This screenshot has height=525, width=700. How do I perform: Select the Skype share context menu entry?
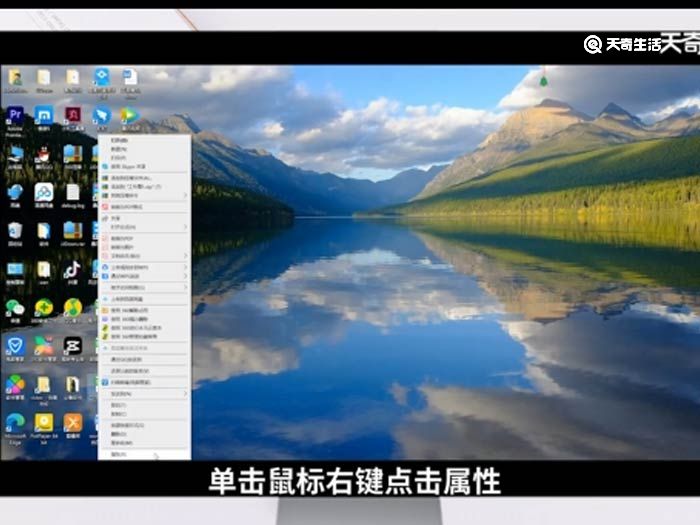pos(145,167)
